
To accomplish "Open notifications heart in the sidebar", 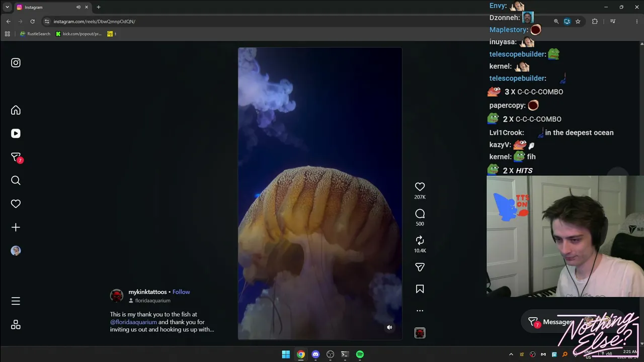I will (16, 204).
